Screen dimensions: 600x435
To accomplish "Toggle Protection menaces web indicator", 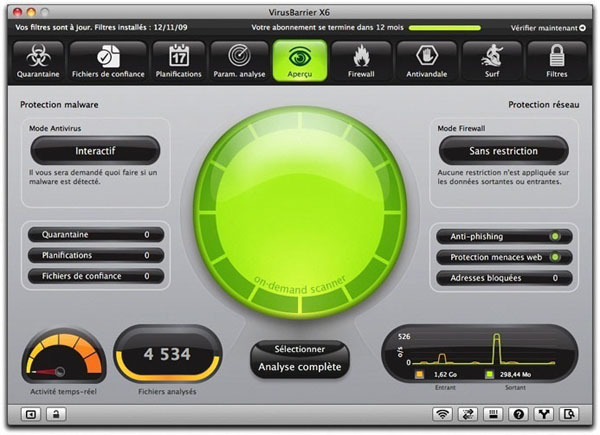I will pyautogui.click(x=555, y=257).
